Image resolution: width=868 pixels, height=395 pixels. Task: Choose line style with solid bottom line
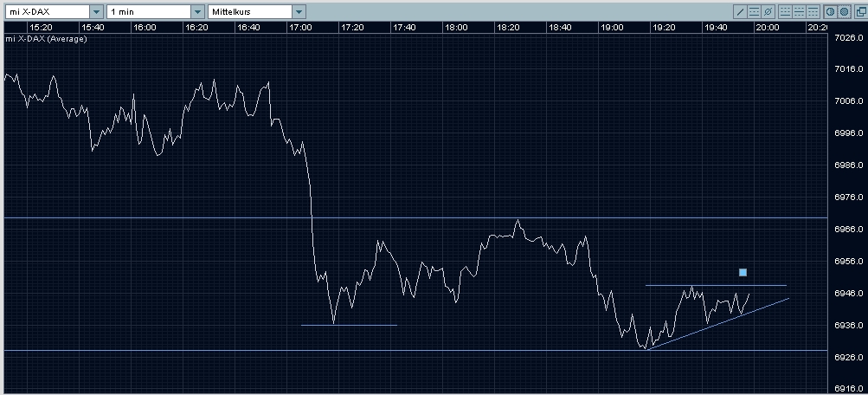click(785, 11)
